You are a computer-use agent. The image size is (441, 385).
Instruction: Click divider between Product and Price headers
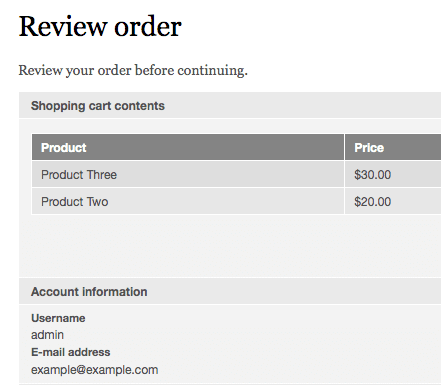[344, 147]
